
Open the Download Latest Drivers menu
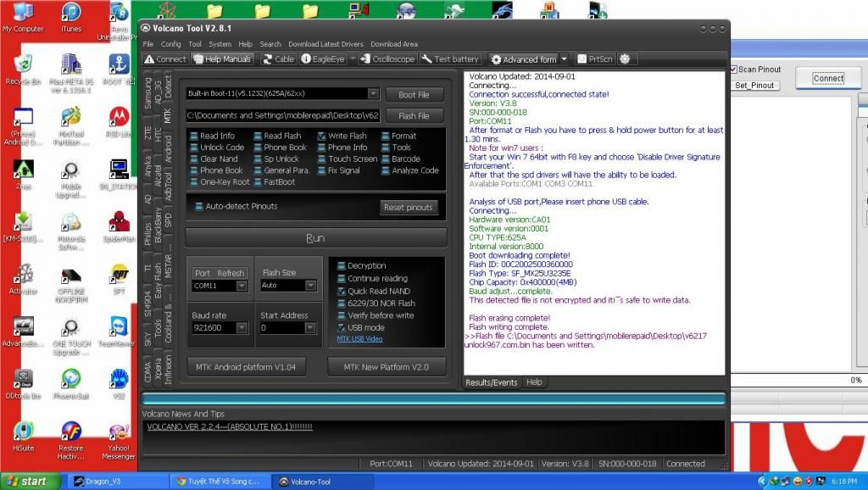(x=325, y=44)
